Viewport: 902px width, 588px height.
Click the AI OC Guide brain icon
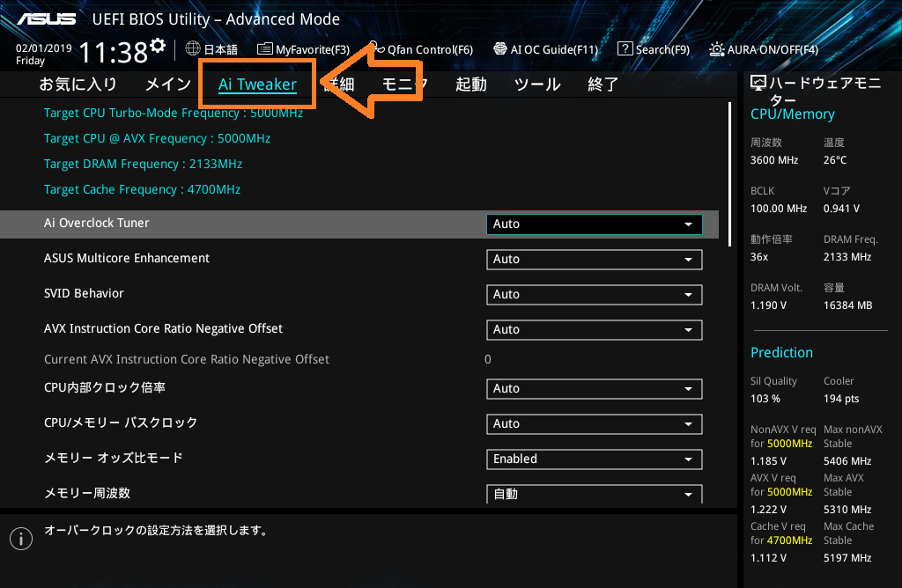[x=500, y=49]
